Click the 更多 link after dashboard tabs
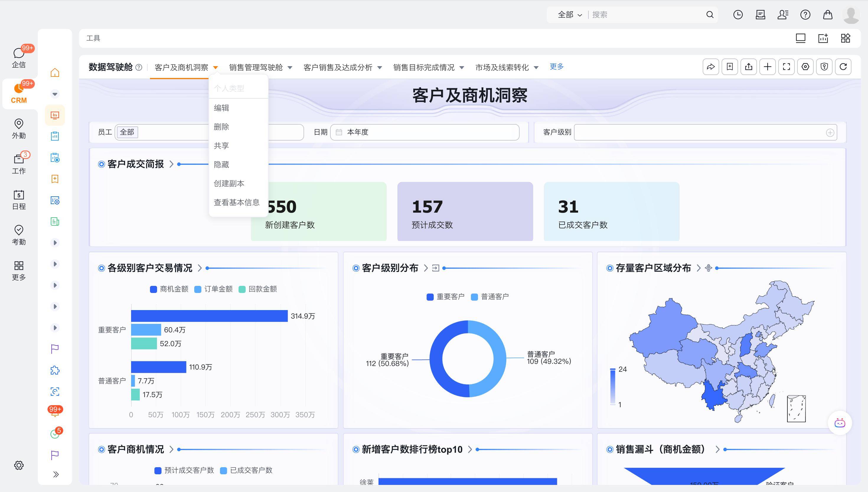Viewport: 868px width, 492px height. [556, 66]
